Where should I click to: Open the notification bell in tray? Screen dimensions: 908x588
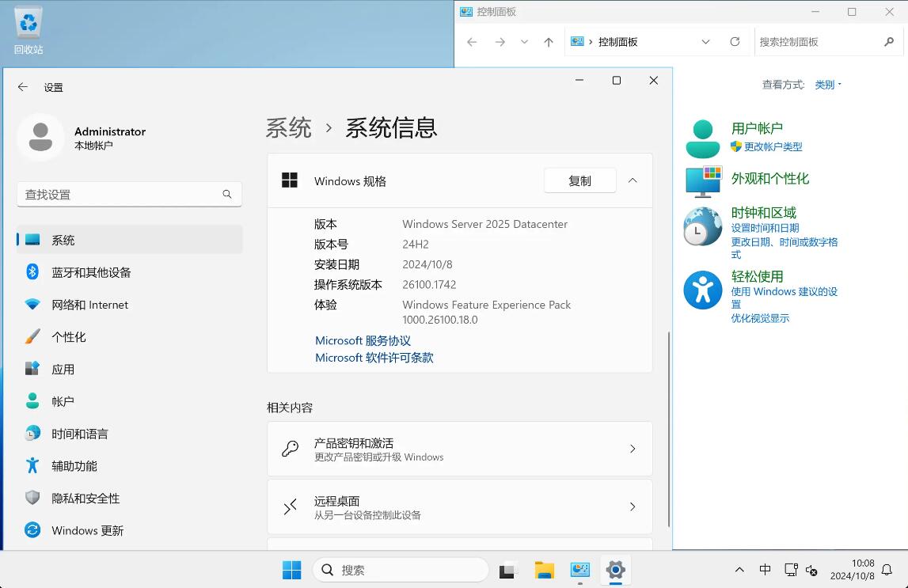pos(887,570)
